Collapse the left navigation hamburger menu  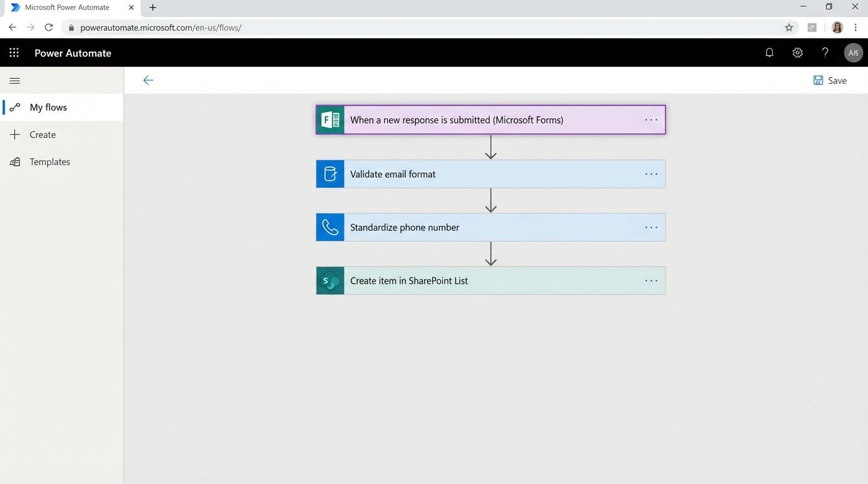(15, 81)
